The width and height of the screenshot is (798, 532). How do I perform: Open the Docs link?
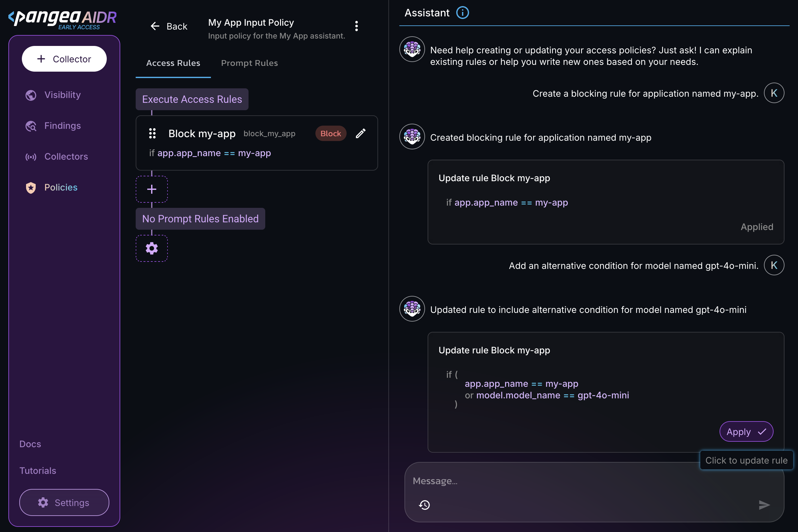click(x=30, y=444)
